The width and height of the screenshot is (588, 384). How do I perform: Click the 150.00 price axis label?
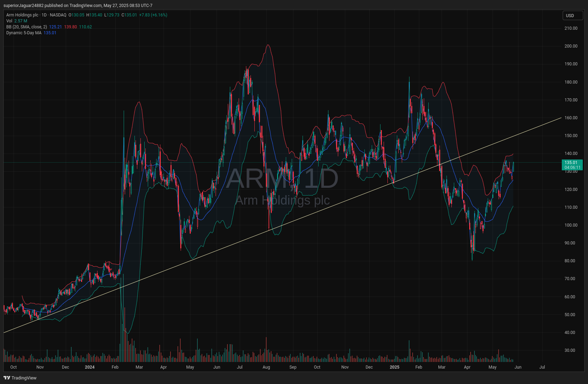coord(571,136)
